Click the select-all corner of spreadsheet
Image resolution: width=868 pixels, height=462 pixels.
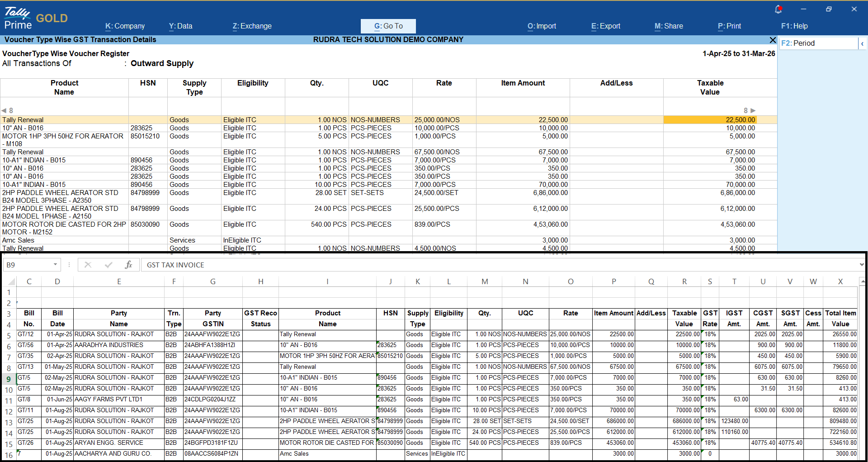[x=12, y=281]
